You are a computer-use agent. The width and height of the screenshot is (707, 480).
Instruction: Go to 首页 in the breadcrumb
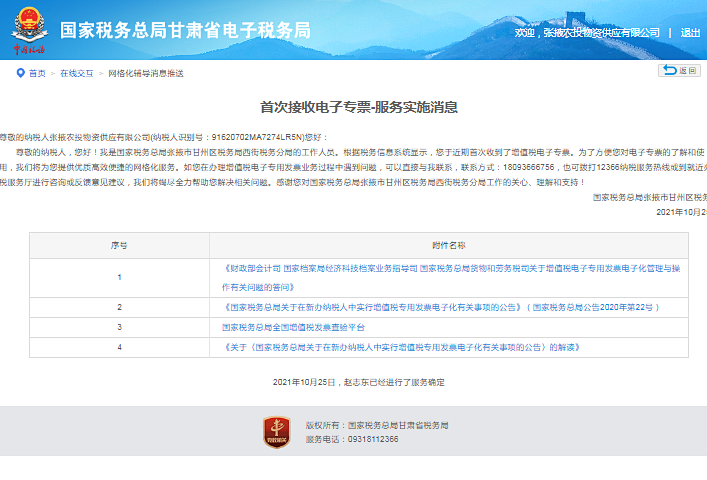(37, 73)
